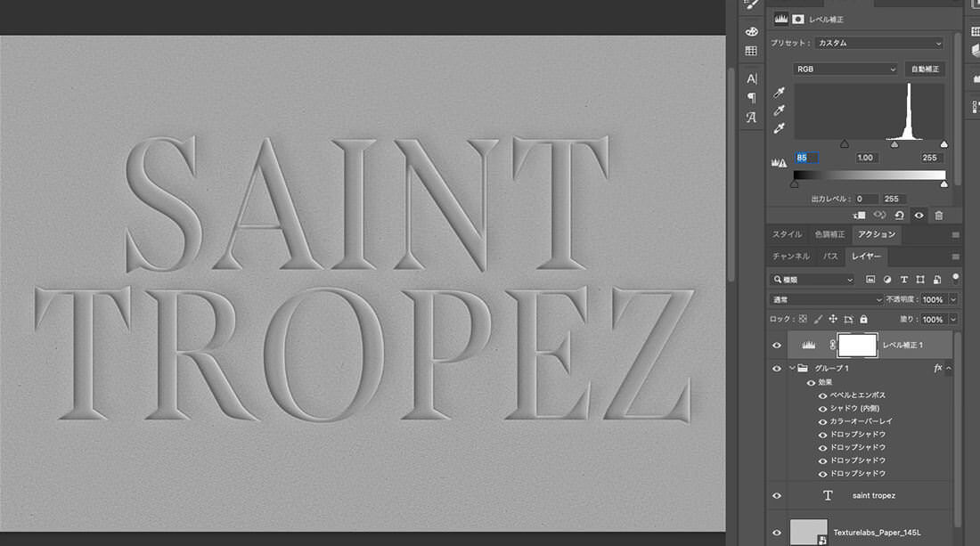Switch to the チャンネル tab
980x546 pixels.
pyautogui.click(x=790, y=257)
